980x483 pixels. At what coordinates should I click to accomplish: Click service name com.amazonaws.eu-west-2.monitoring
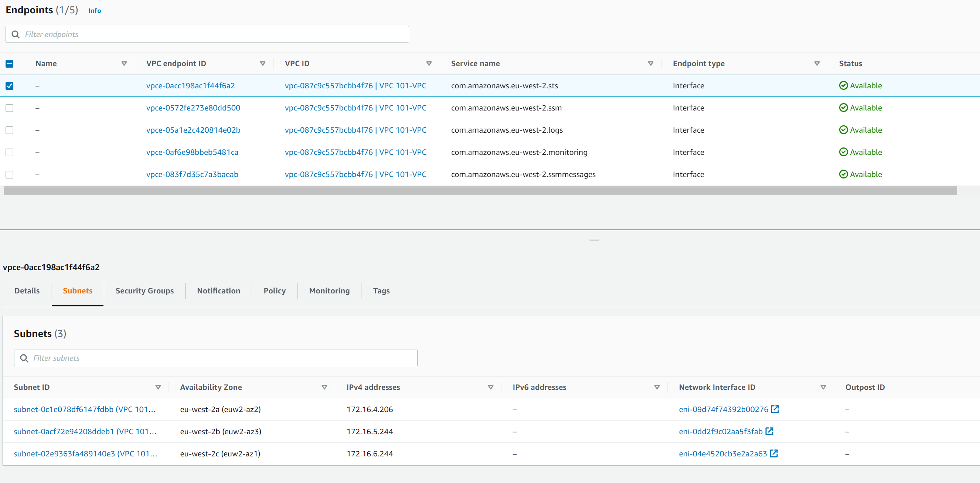519,152
